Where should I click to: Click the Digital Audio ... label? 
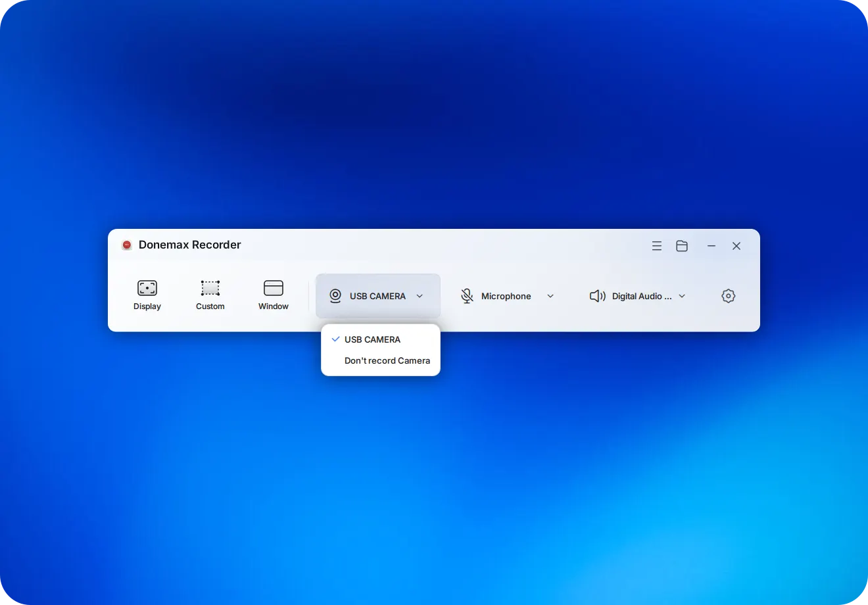(642, 297)
